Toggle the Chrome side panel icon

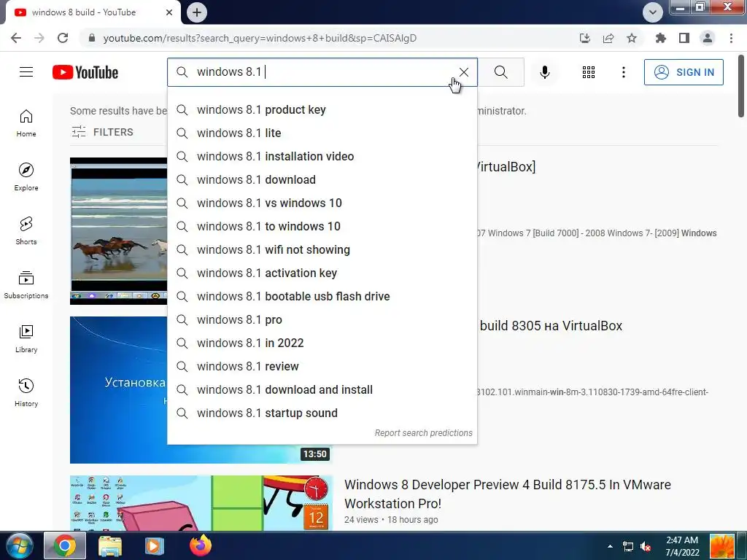684,38
